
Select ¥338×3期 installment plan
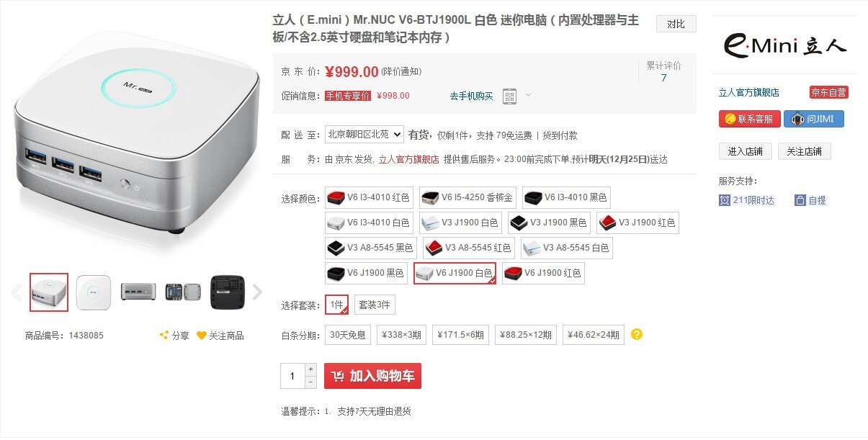coord(401,335)
